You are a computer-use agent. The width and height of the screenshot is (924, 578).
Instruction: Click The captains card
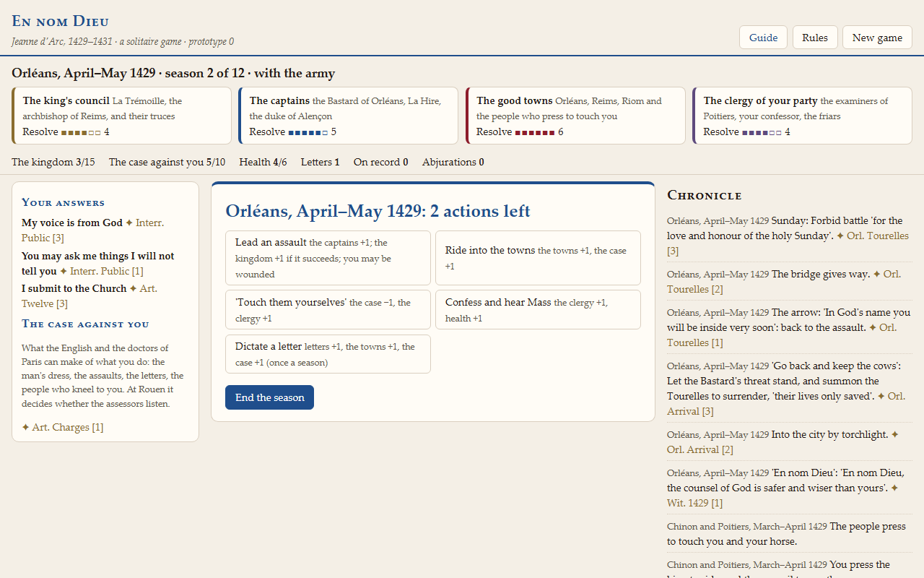coord(348,116)
